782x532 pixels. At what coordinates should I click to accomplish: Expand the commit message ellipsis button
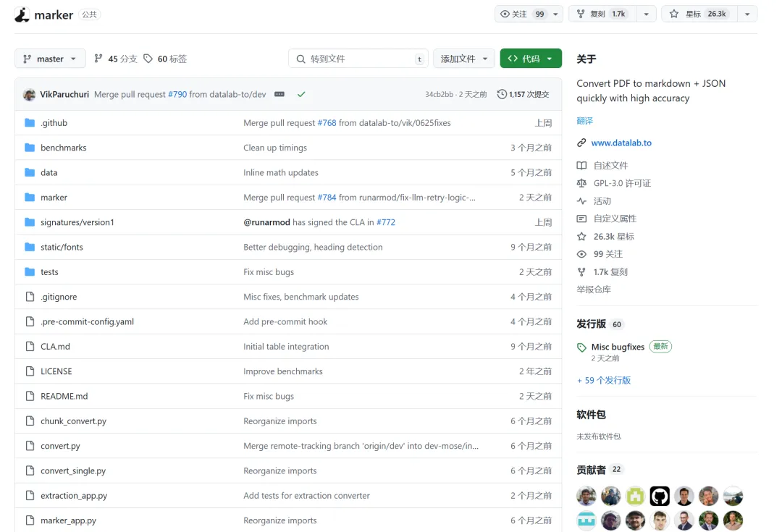[279, 94]
